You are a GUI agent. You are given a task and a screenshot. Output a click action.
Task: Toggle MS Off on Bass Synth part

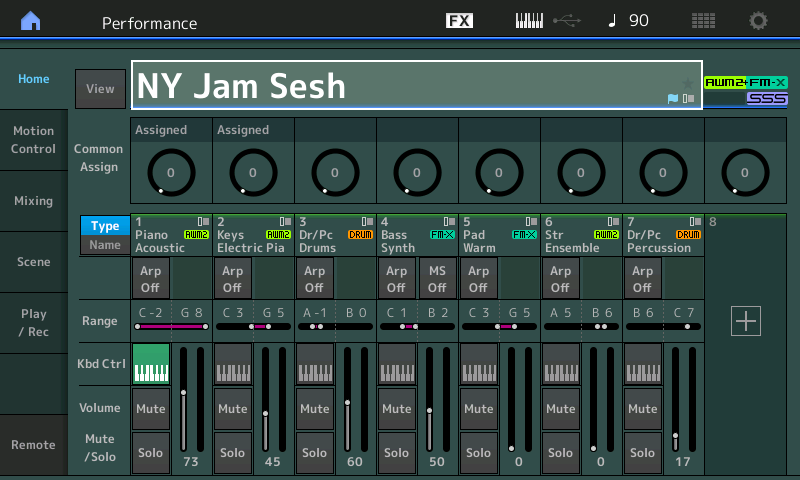437,279
